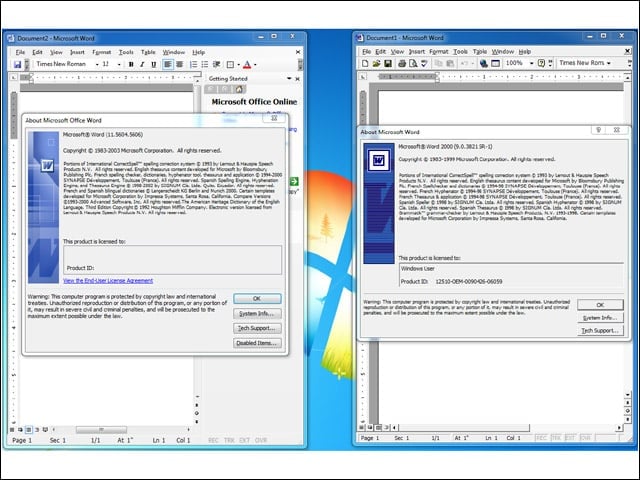Click New Blank Document icon in Document1
Viewport: 640px width, 480px height.
tap(365, 63)
